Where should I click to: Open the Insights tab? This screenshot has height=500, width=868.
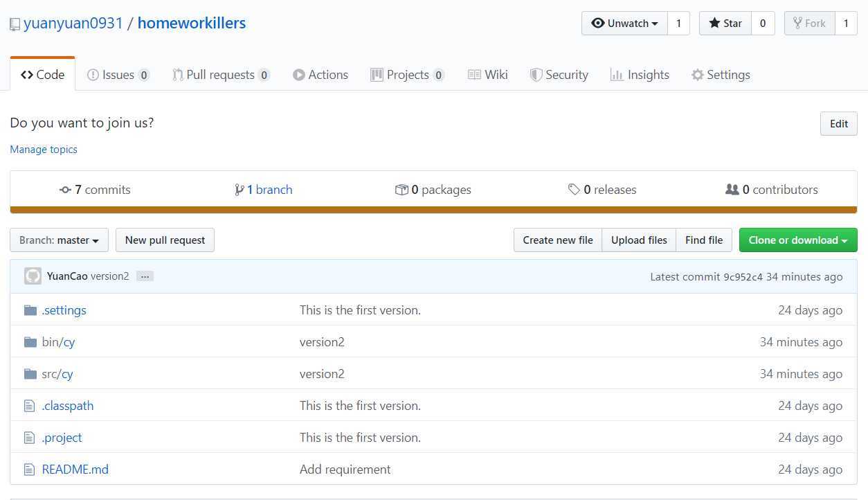(x=640, y=75)
